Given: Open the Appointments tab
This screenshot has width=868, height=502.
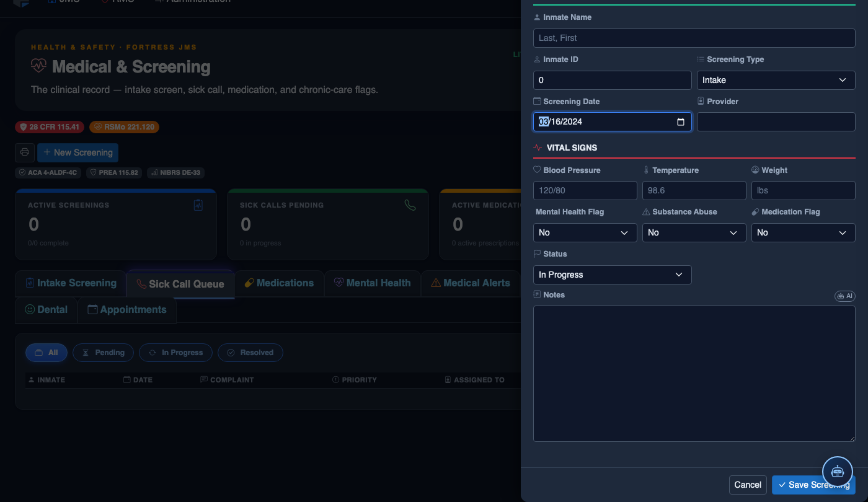Looking at the screenshot, I should pyautogui.click(x=127, y=310).
